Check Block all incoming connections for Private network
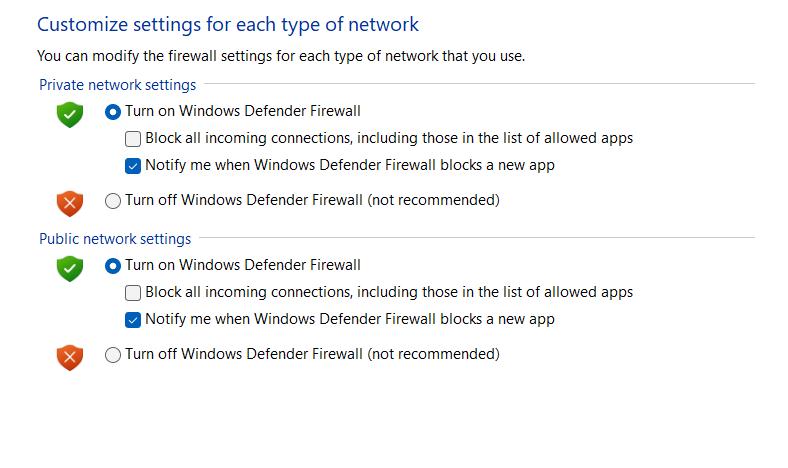The image size is (788, 468). [133, 139]
